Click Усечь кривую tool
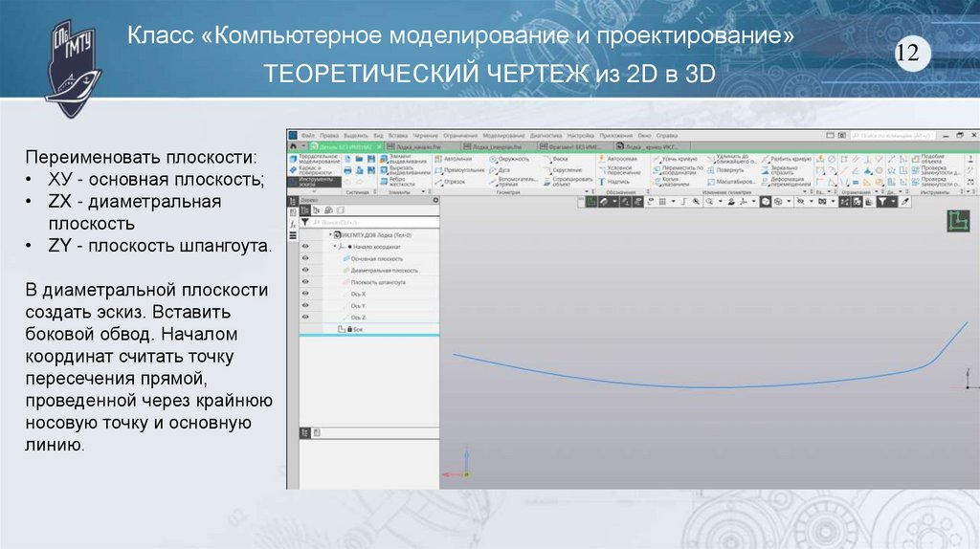This screenshot has height=549, width=980. click(675, 159)
